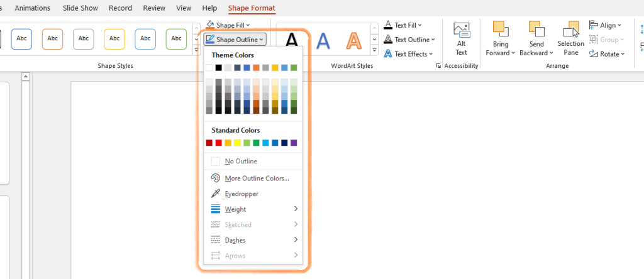
Task: Click the Send Backward icon
Action: click(536, 30)
